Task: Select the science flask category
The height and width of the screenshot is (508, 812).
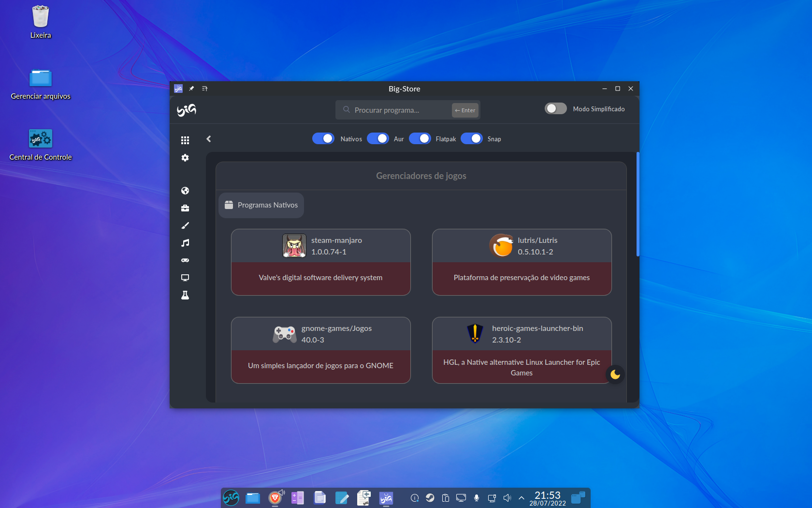Action: tap(185, 295)
